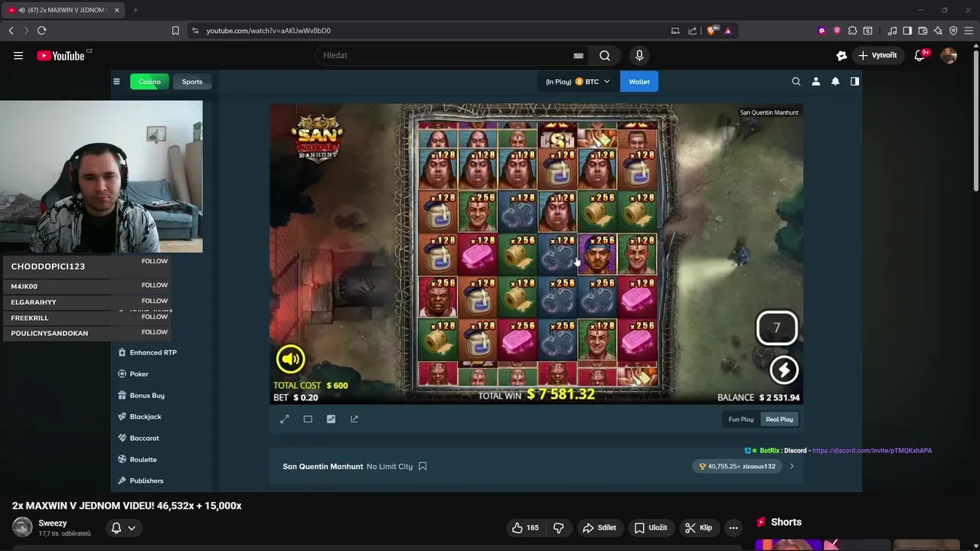Screen dimensions: 980x551
Task: Switch to Fun Play mode
Action: [741, 419]
